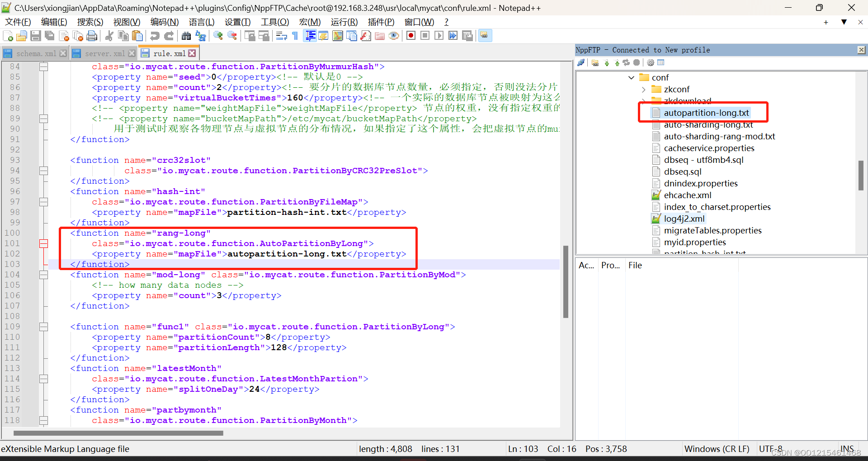The width and height of the screenshot is (868, 461).
Task: Open the 语言(L) menu
Action: coord(202,22)
